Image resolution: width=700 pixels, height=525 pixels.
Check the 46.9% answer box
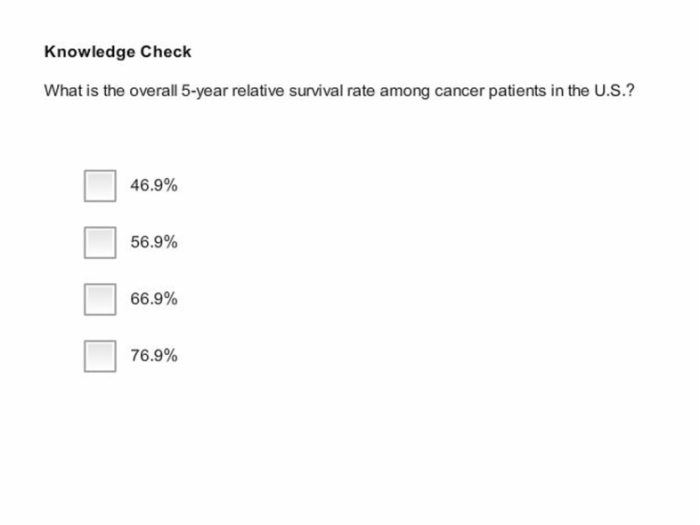[100, 186]
